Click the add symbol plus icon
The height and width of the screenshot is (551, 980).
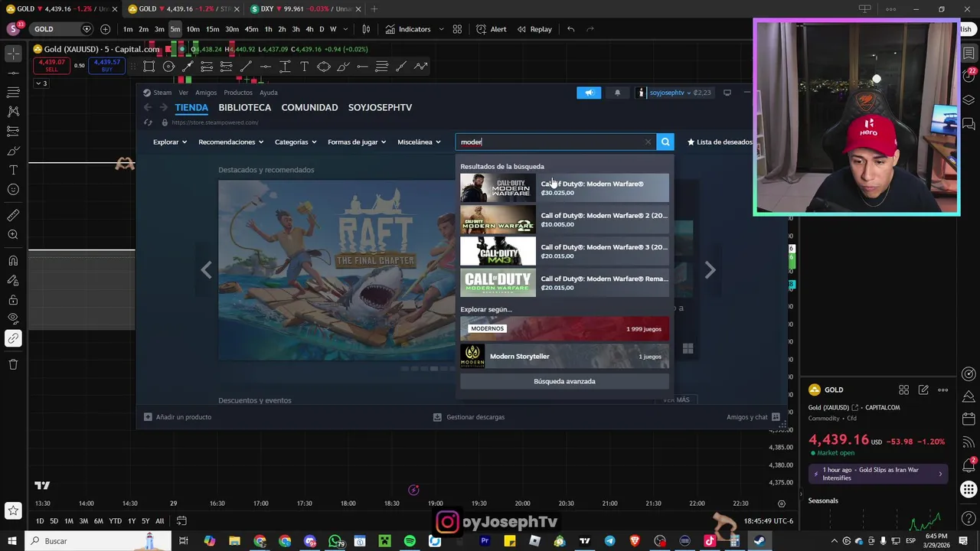pyautogui.click(x=105, y=29)
